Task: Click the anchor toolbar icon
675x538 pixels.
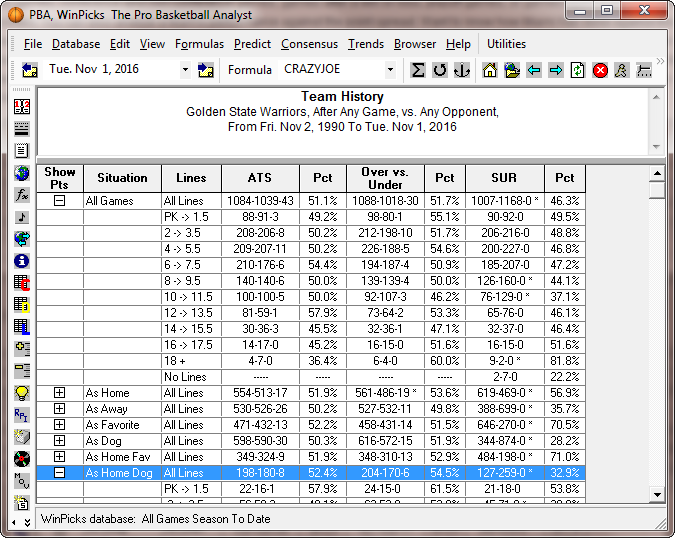Action: [x=461, y=70]
